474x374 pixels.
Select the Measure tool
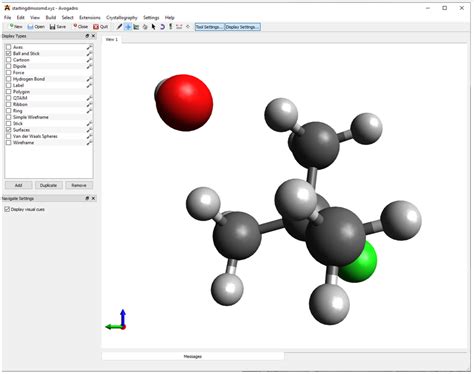pos(179,27)
